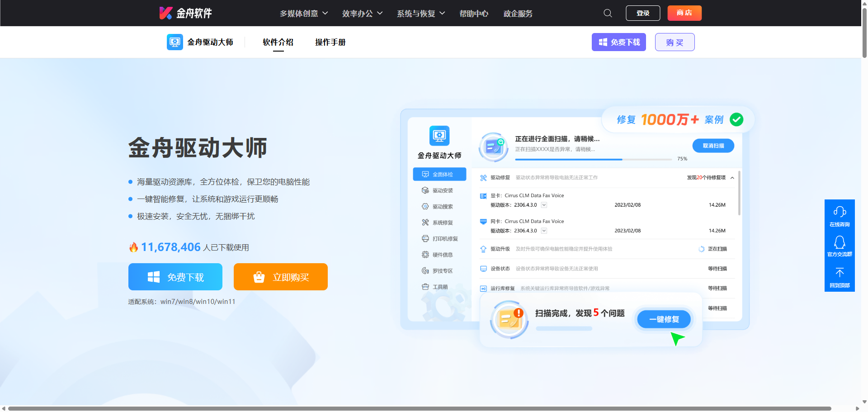Open the 帮助中心 menu item

click(x=474, y=14)
